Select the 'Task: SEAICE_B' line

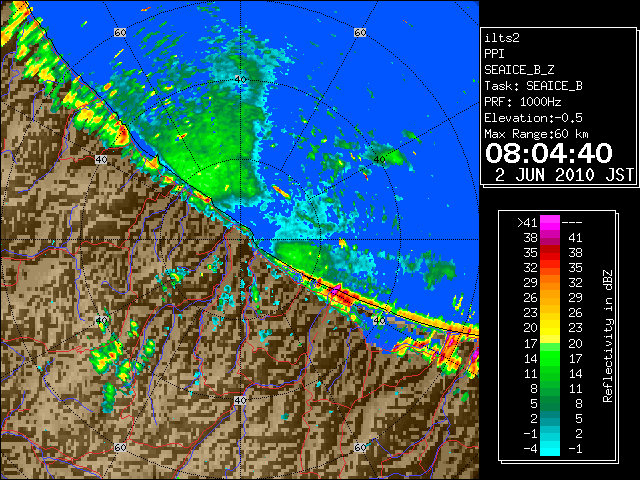533,86
